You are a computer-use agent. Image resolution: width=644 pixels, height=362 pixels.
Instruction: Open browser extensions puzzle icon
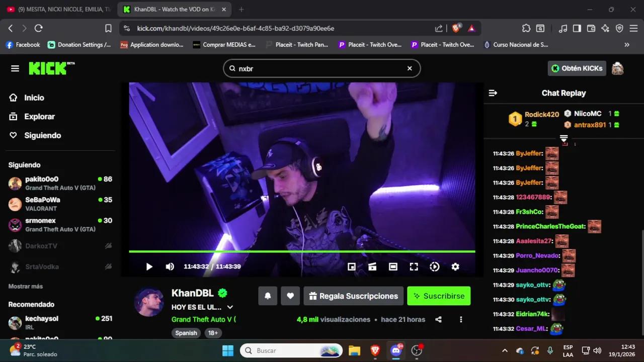pyautogui.click(x=526, y=29)
